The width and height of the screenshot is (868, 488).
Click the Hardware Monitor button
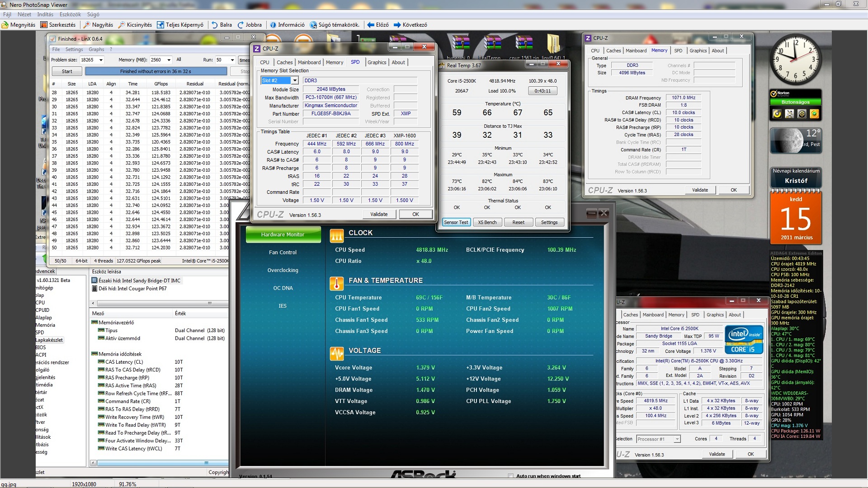[283, 235]
